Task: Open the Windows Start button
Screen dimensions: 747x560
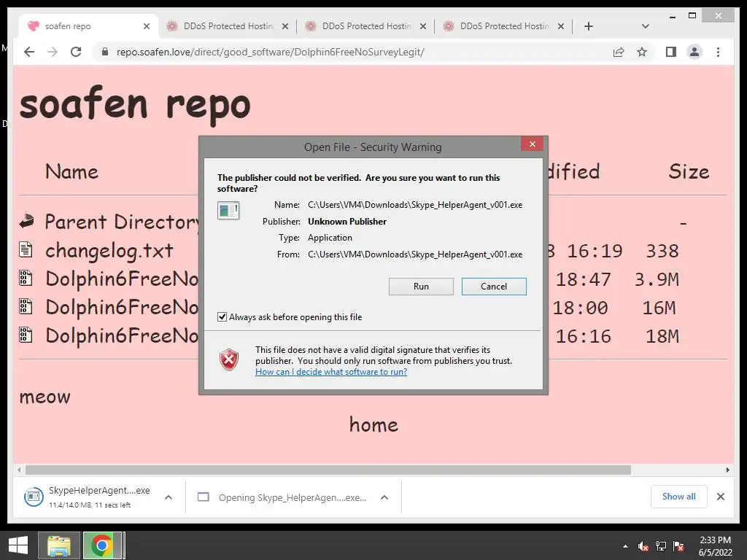Action: click(18, 545)
